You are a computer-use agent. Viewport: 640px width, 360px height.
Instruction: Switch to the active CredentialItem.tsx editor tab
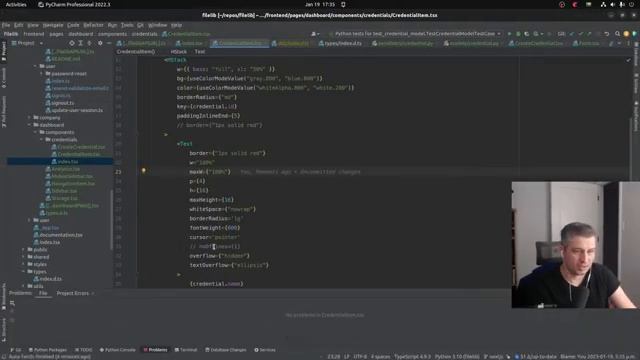[x=240, y=43]
